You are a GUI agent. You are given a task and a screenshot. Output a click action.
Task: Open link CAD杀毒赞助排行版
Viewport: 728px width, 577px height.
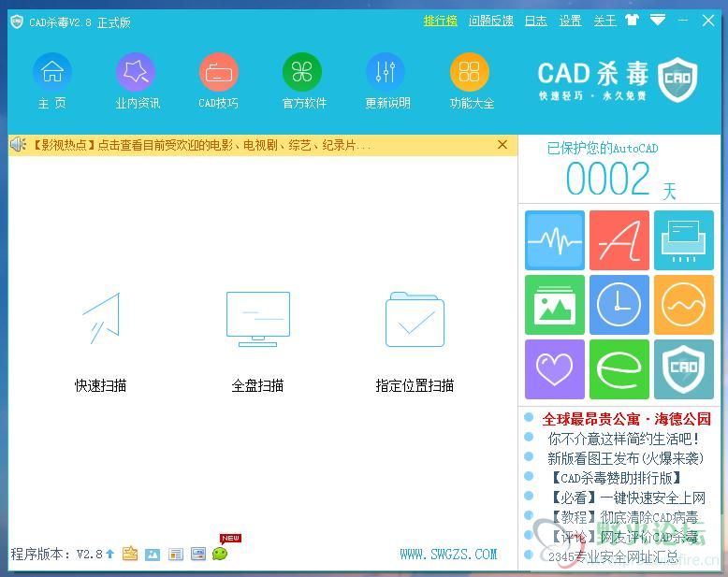[x=616, y=478]
